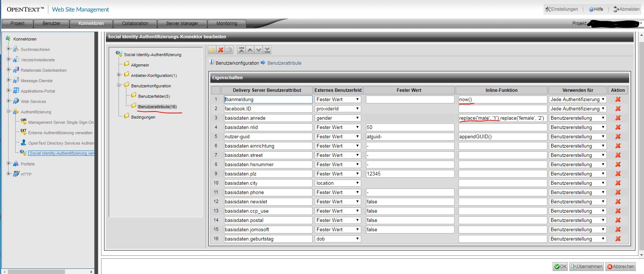This screenshot has height=274, width=644.
Task: Click the move-to-bottom toolbar icon
Action: (x=267, y=50)
